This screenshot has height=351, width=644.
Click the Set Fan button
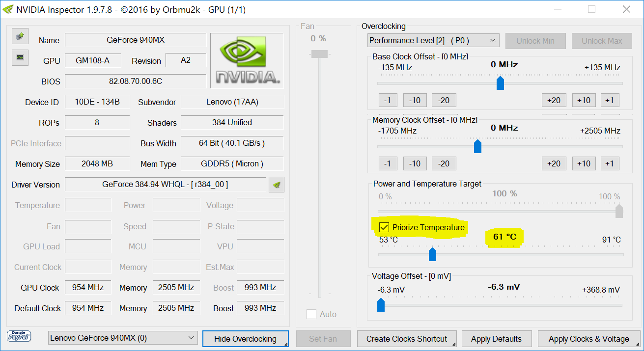[x=323, y=339]
